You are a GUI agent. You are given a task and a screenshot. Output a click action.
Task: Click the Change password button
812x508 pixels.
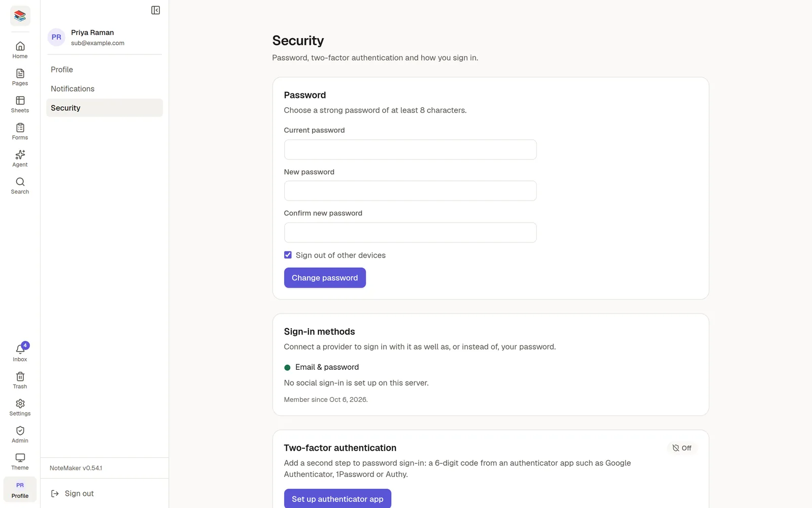[x=325, y=278]
